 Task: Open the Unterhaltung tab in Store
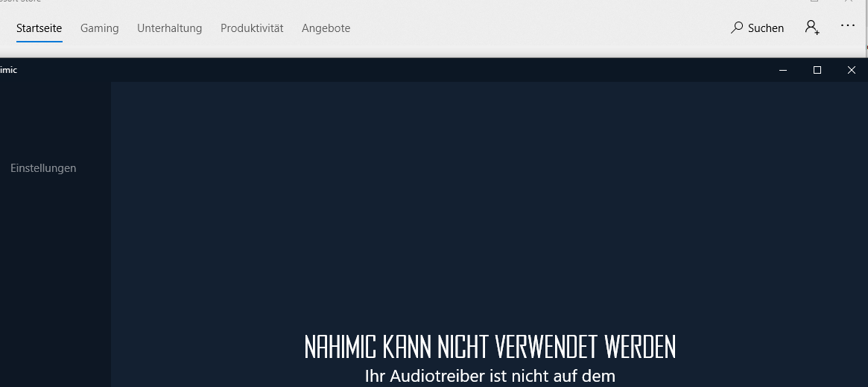tap(169, 28)
